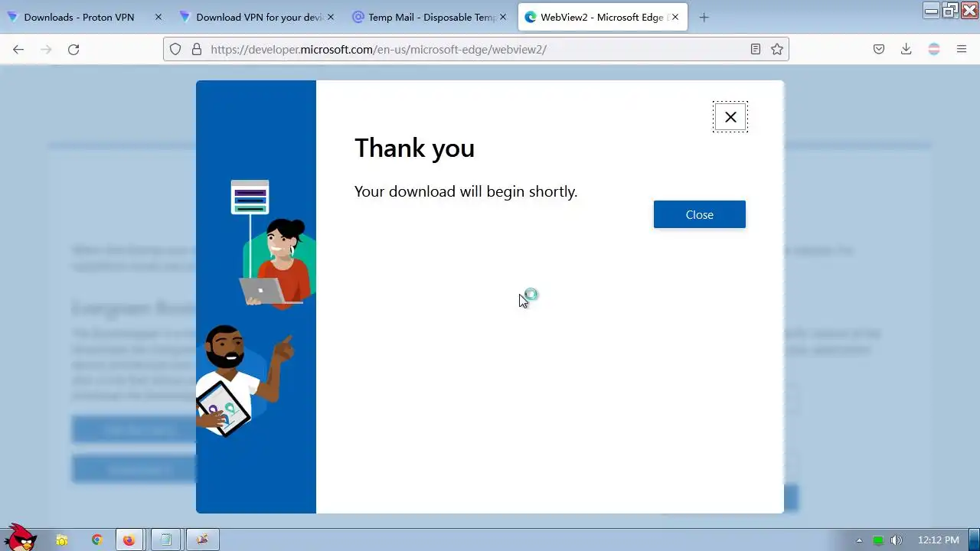Reload the current page

tap(73, 49)
